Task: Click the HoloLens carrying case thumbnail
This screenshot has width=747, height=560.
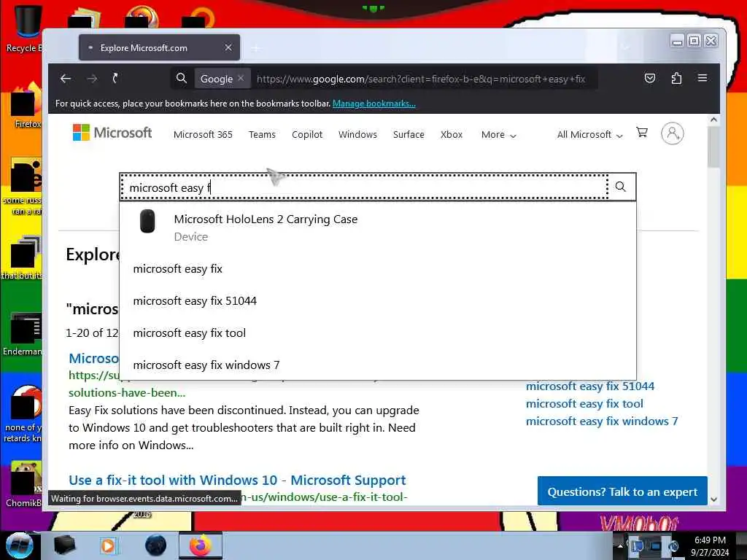Action: click(147, 222)
